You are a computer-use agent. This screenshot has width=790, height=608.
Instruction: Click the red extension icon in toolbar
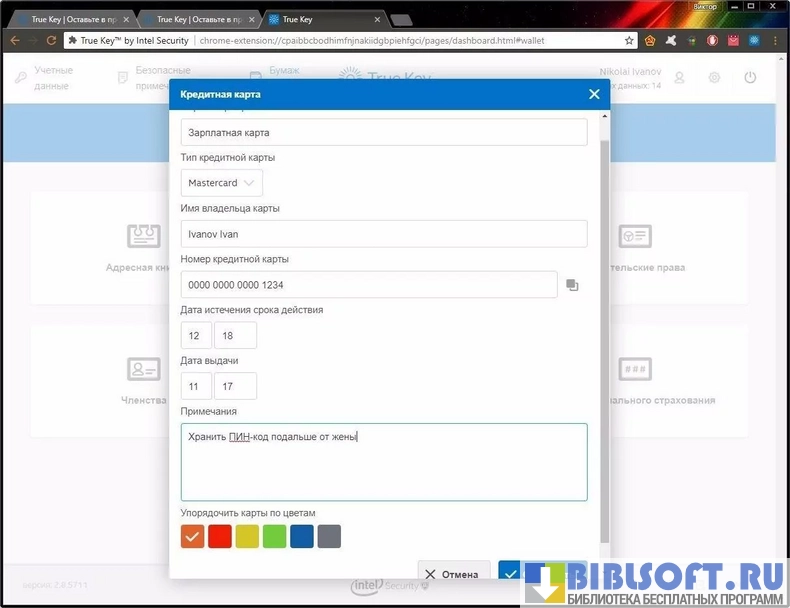pos(712,41)
